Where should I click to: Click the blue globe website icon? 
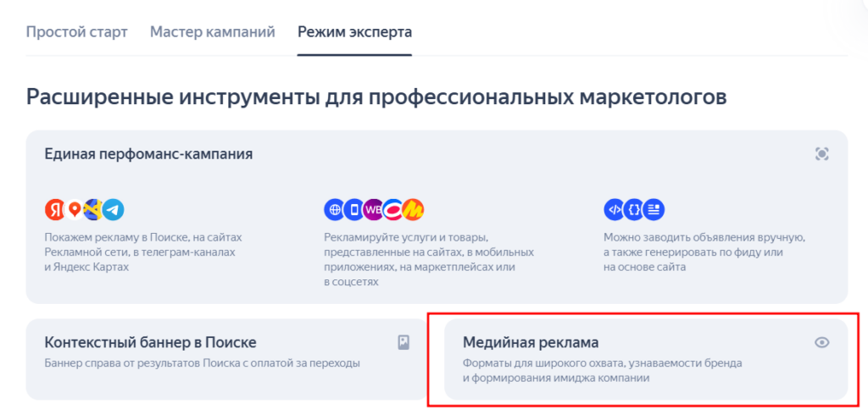(335, 209)
